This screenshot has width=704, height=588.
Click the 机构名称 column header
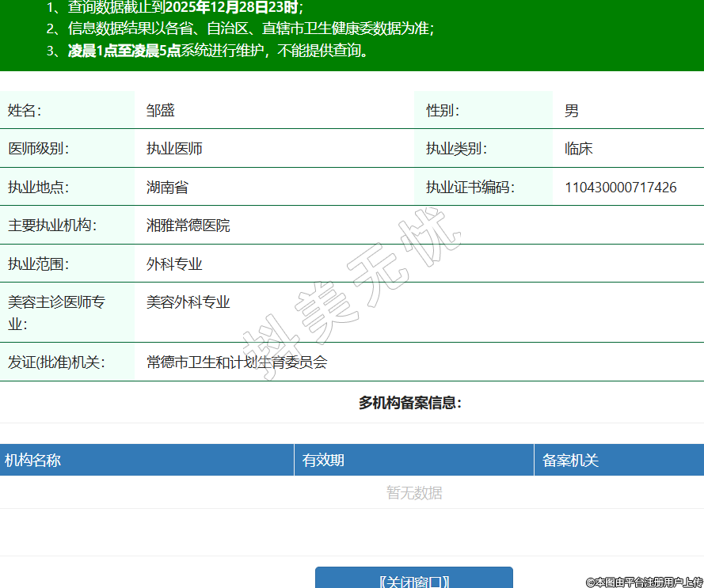(33, 461)
